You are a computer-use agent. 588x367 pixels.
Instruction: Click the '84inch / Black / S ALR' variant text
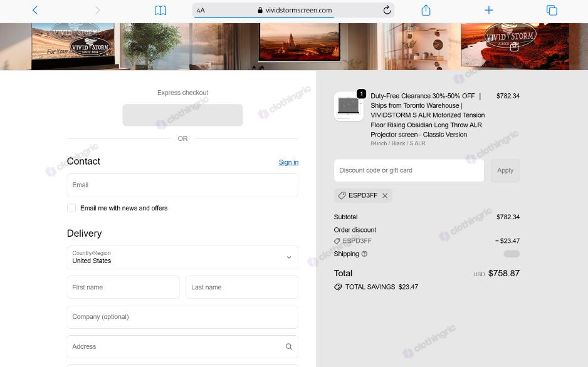(x=398, y=143)
